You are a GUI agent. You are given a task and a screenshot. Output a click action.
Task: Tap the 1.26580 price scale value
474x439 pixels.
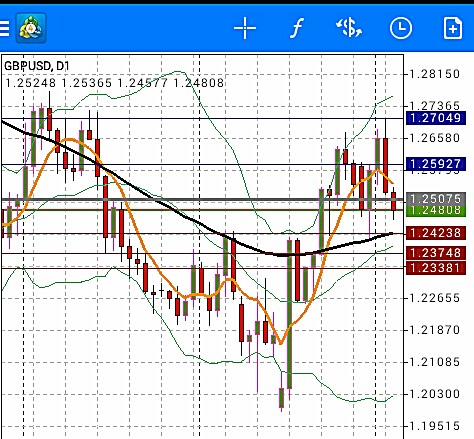(434, 138)
